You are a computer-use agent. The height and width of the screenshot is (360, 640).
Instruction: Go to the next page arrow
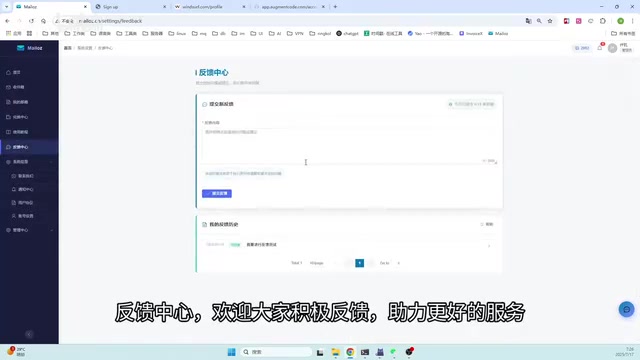[371, 263]
